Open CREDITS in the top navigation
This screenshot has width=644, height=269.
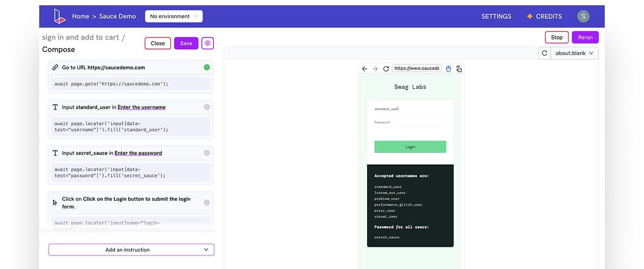(544, 16)
